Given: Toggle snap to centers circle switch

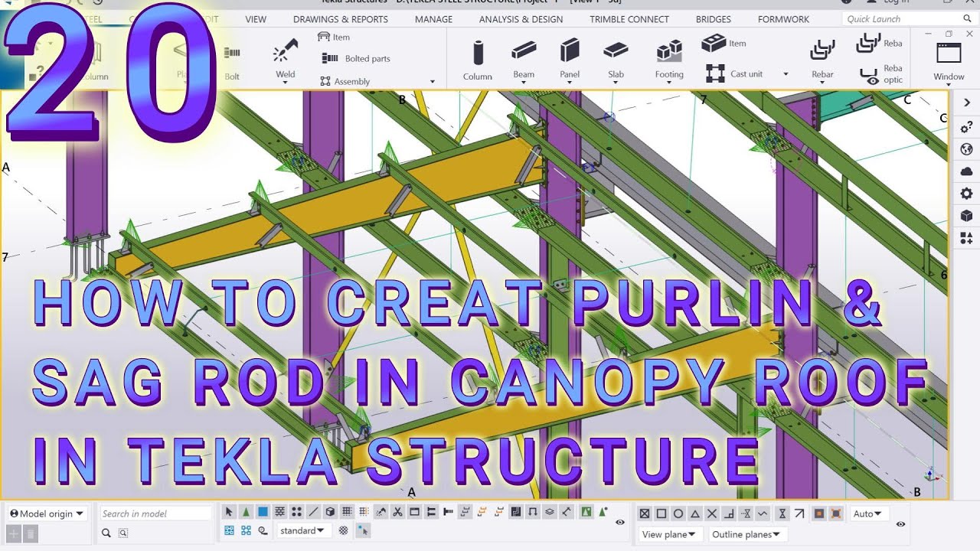Looking at the screenshot, I should pos(678,514).
